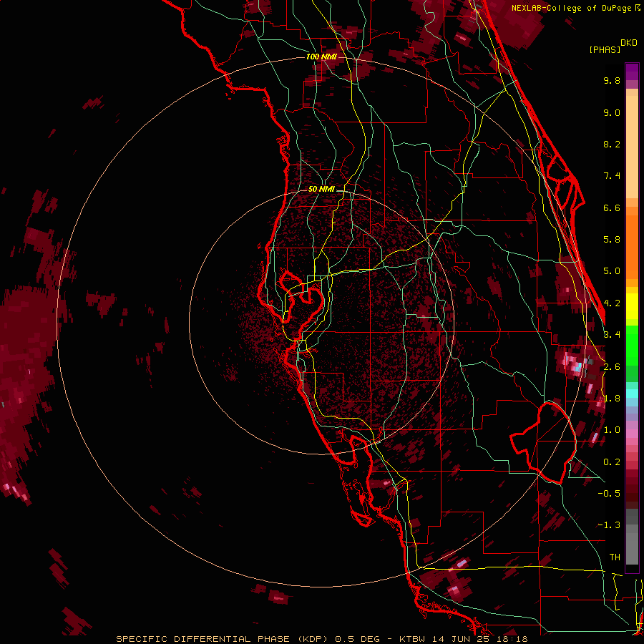This screenshot has width=644, height=644.
Task: Click the 7.4 value on the scale
Action: [x=612, y=176]
